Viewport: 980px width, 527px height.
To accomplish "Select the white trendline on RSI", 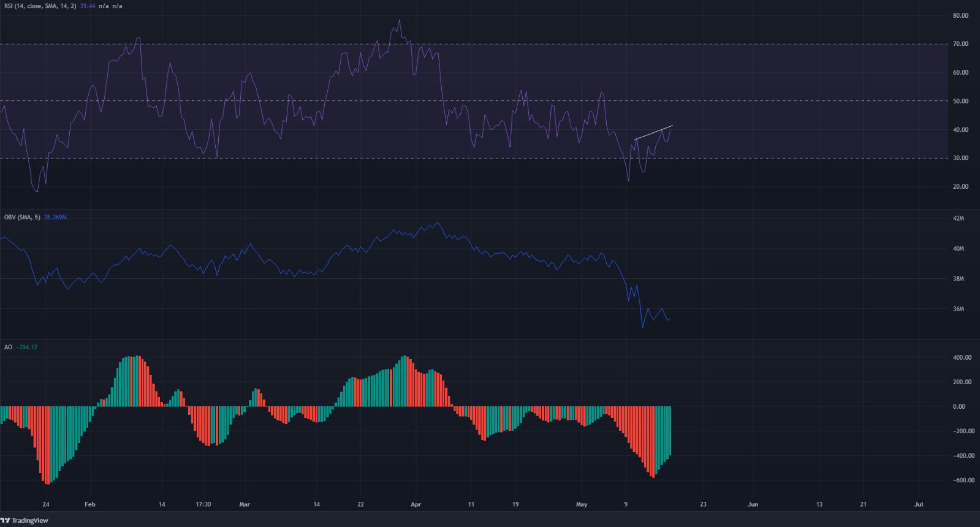I will point(653,133).
